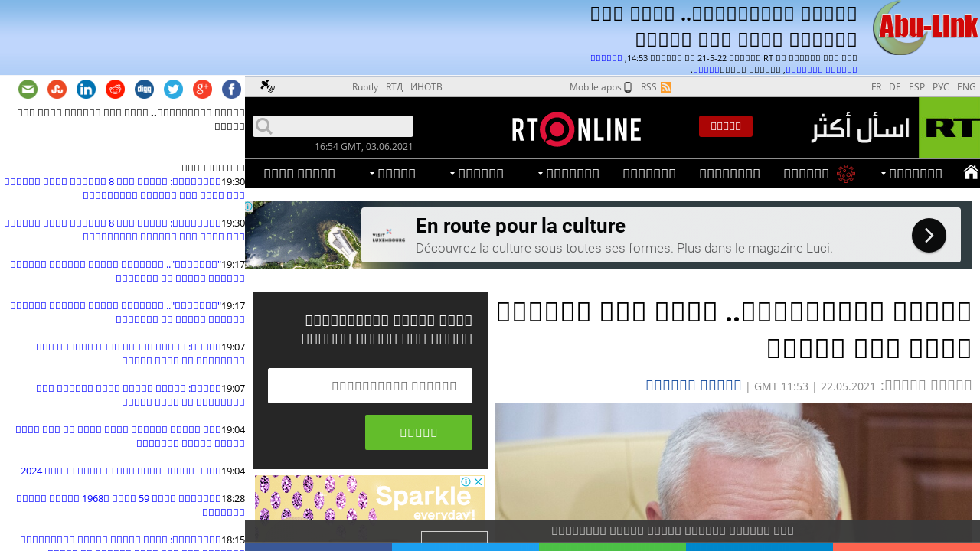The width and height of the screenshot is (980, 551).
Task: Click the search magnifier icon
Action: (x=264, y=126)
